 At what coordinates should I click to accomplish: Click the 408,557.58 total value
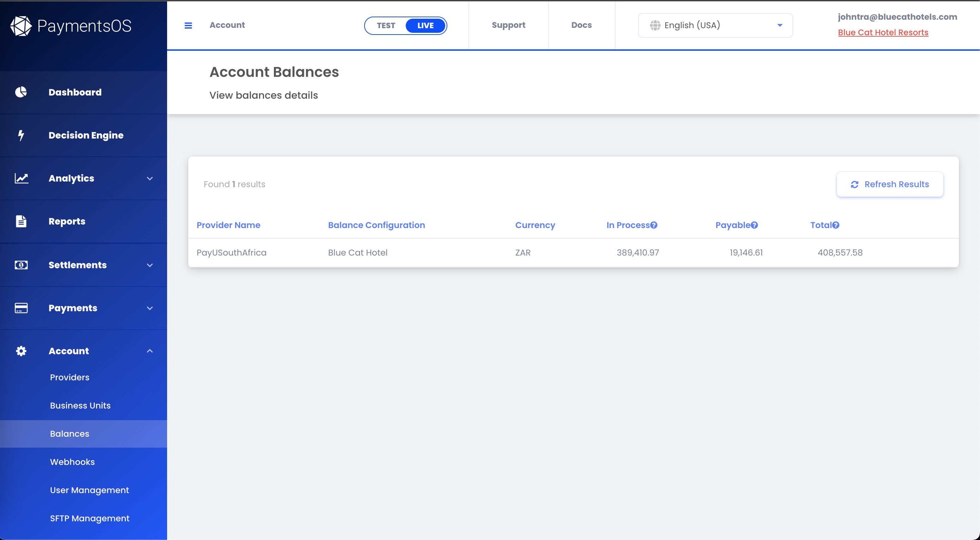(x=840, y=252)
